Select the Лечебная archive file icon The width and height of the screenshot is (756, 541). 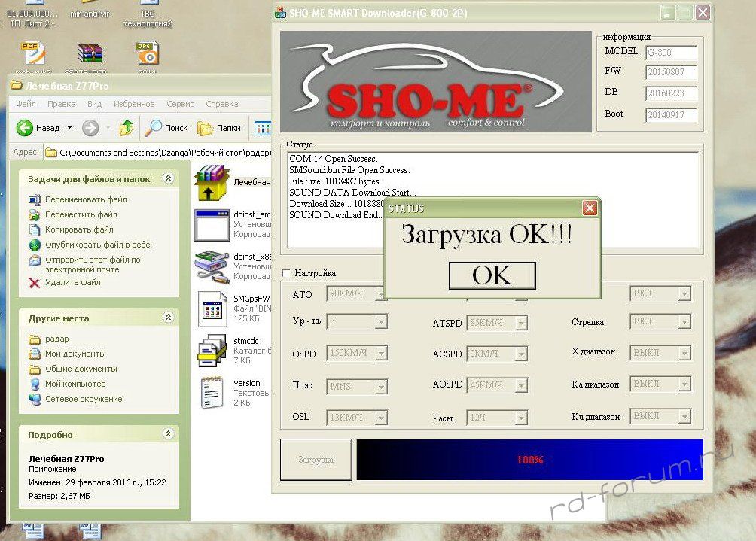[x=212, y=183]
